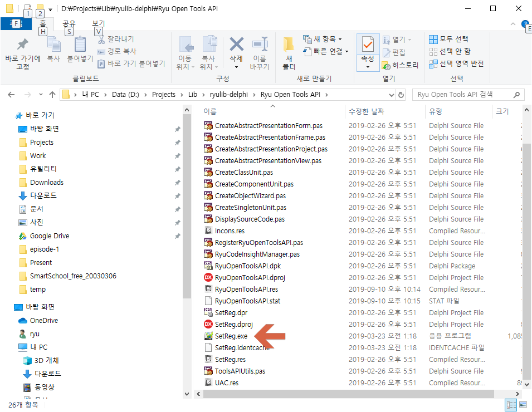Click the Up one level arrow

[x=52, y=95]
